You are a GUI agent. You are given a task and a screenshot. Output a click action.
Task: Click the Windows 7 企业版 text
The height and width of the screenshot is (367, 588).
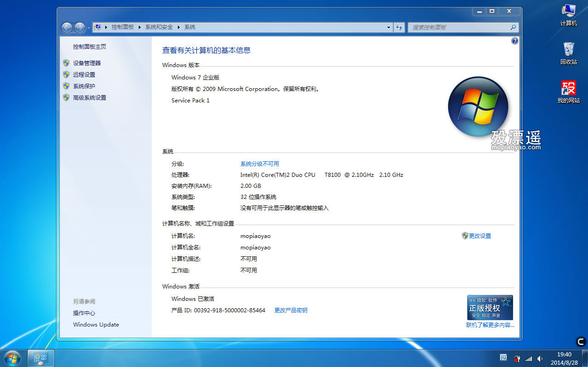point(195,77)
